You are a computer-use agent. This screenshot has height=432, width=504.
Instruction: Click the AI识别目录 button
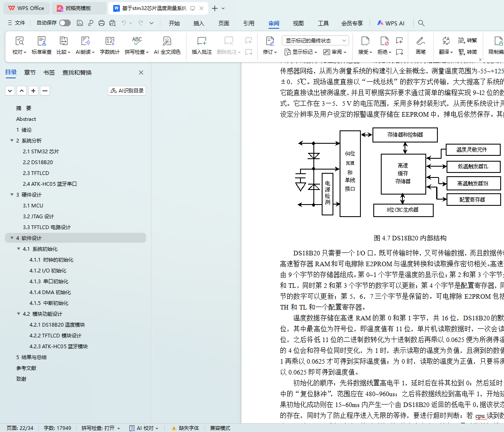(x=127, y=90)
